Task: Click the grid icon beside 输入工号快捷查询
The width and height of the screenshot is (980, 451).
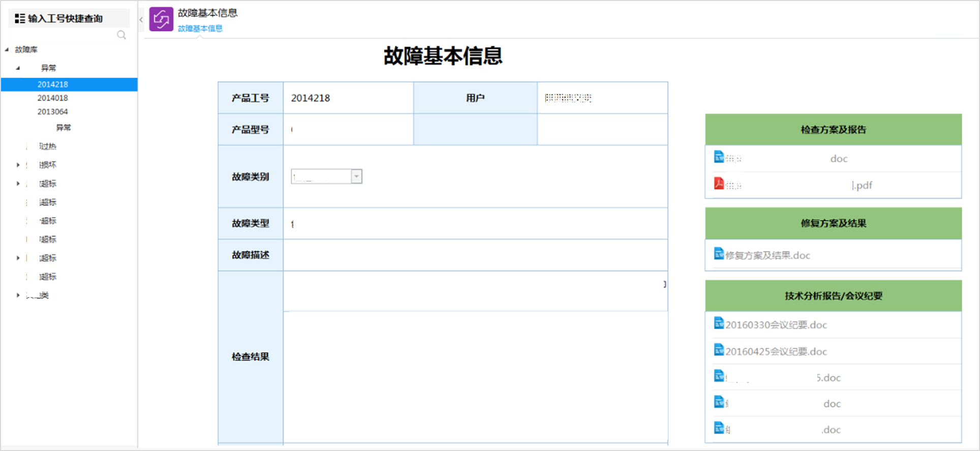Action: [20, 19]
